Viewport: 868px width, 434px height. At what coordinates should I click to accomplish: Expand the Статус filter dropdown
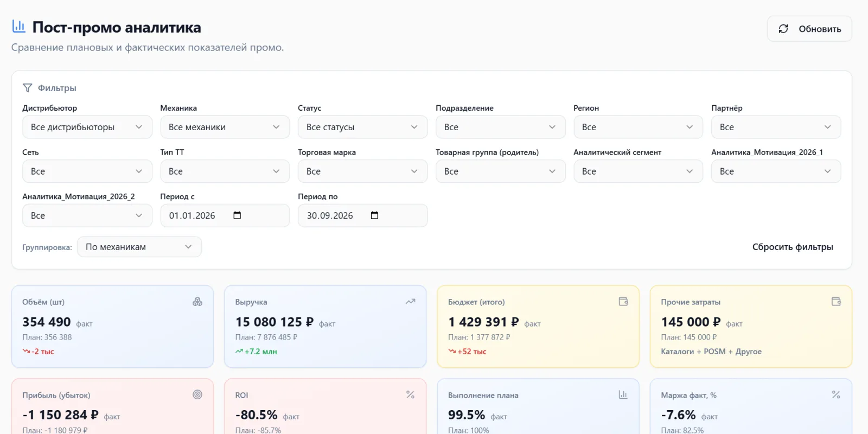[x=362, y=127]
